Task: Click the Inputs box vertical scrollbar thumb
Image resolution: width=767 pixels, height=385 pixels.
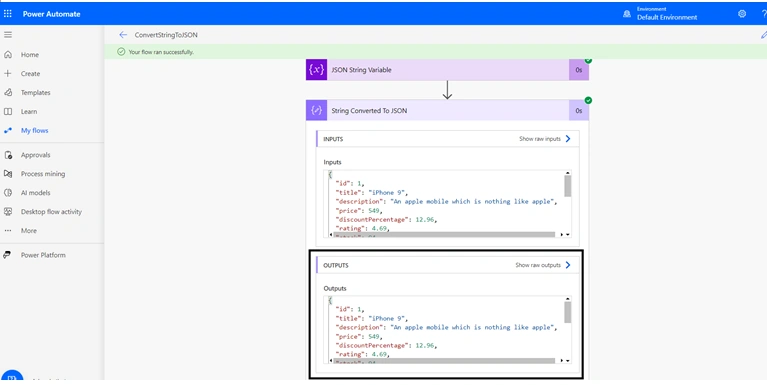Action: 567,186
